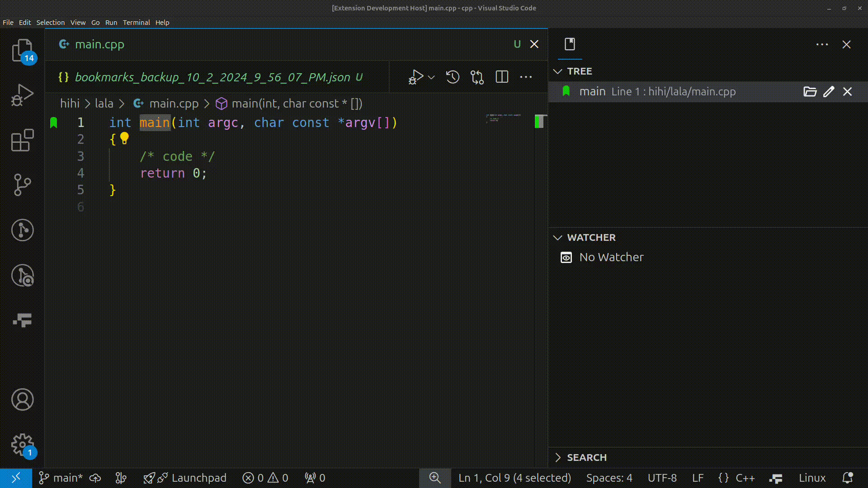Open the run or debug dropdown arrow
The height and width of the screenshot is (488, 868).
coord(431,77)
